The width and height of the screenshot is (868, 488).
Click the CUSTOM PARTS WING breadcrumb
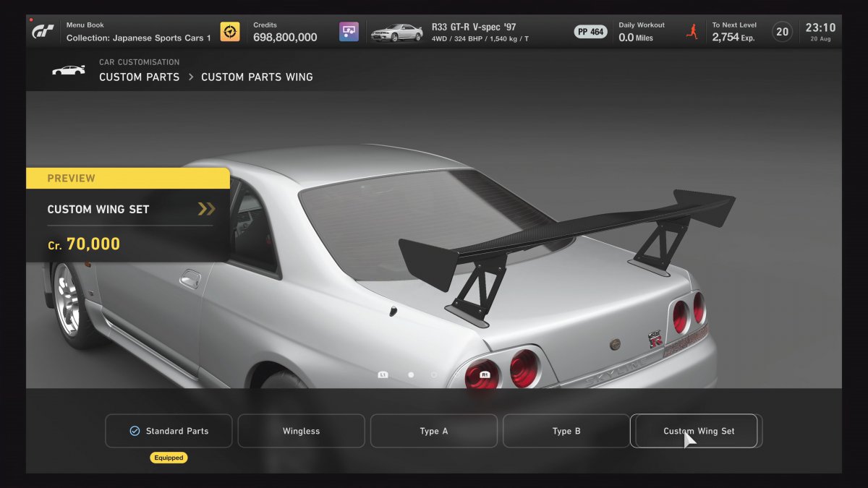coord(257,77)
